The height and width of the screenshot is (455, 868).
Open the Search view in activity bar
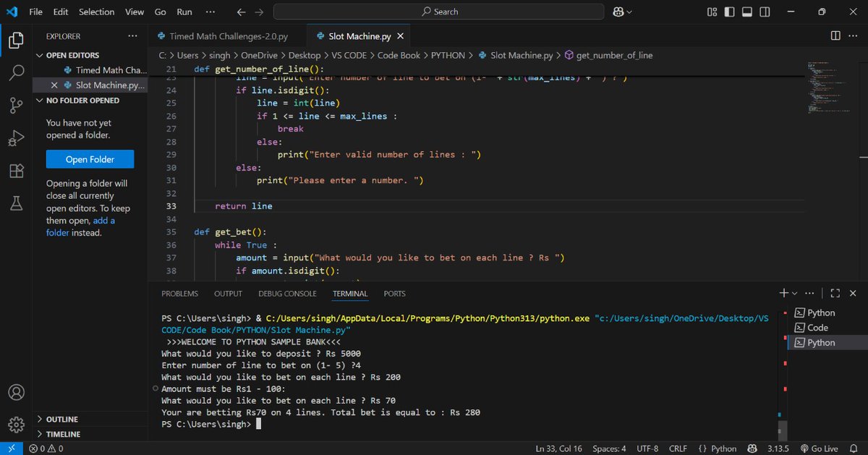coord(16,73)
